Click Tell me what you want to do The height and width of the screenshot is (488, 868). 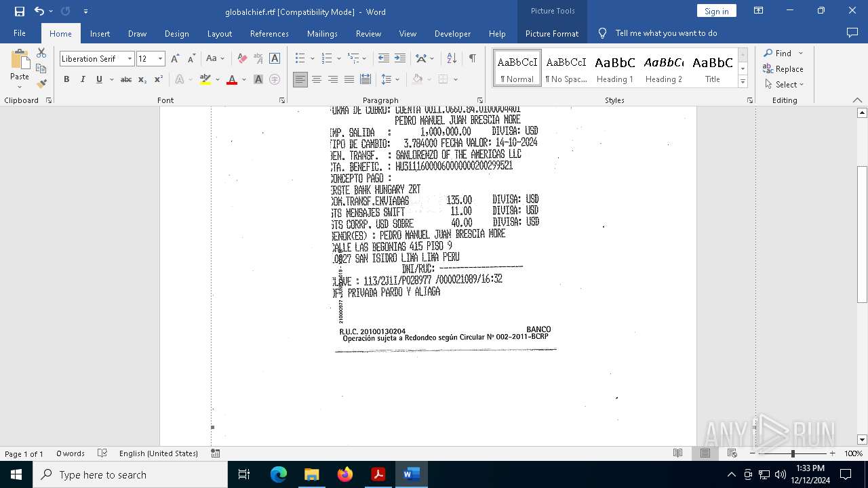[666, 33]
